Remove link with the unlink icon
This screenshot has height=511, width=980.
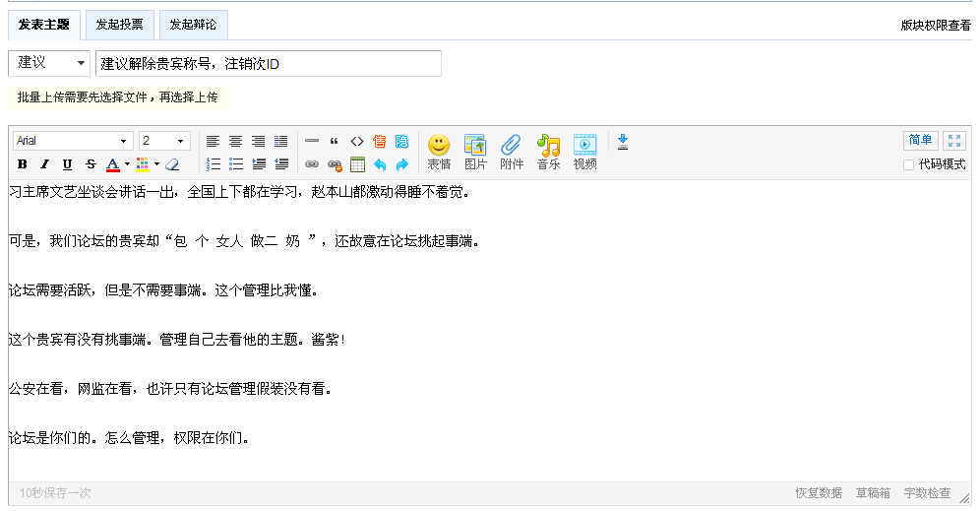335,164
